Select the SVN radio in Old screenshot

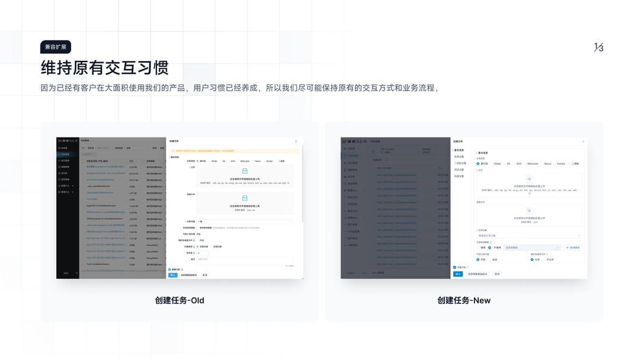point(228,161)
